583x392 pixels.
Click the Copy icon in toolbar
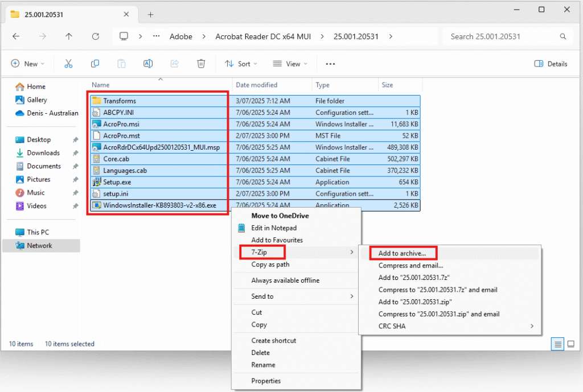[x=95, y=64]
